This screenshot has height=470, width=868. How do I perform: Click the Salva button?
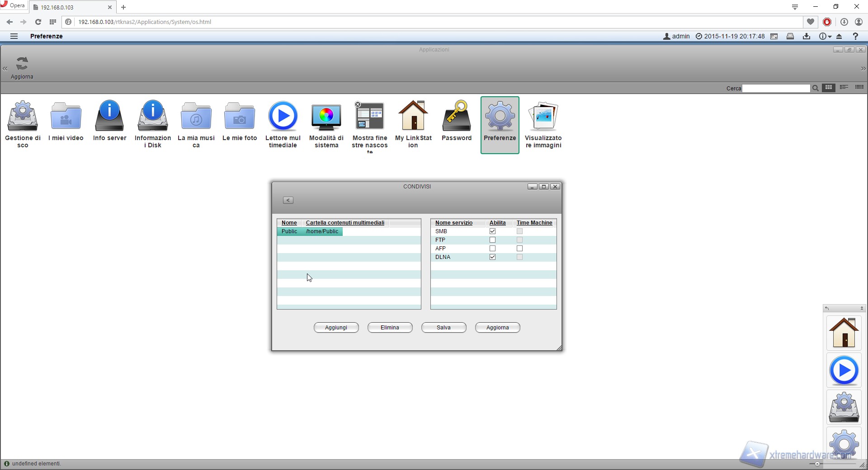point(443,328)
